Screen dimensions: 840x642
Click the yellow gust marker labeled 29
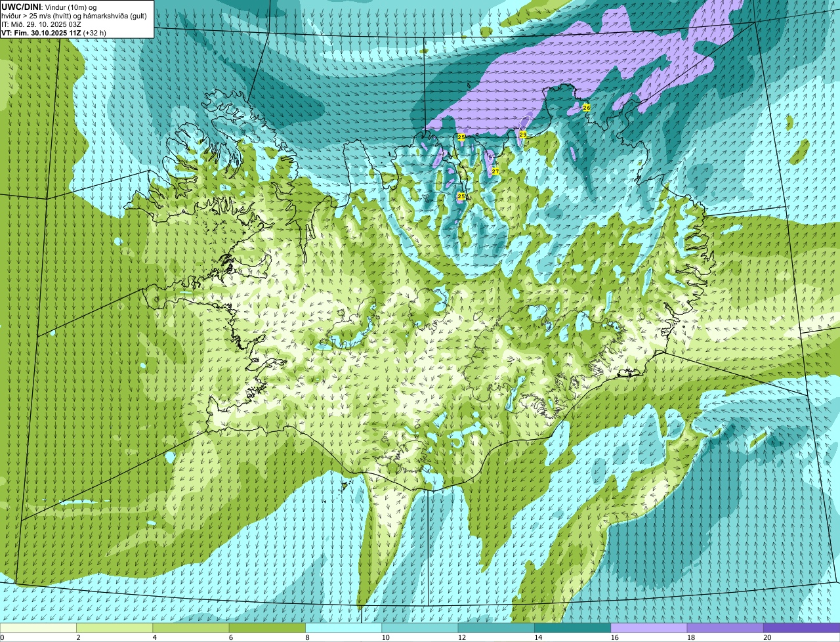(523, 134)
